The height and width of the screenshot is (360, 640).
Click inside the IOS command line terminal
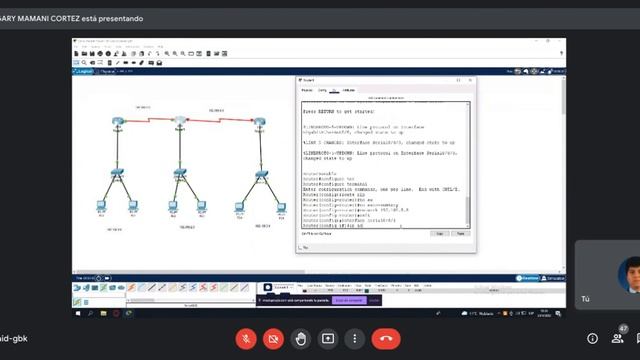coord(384,165)
